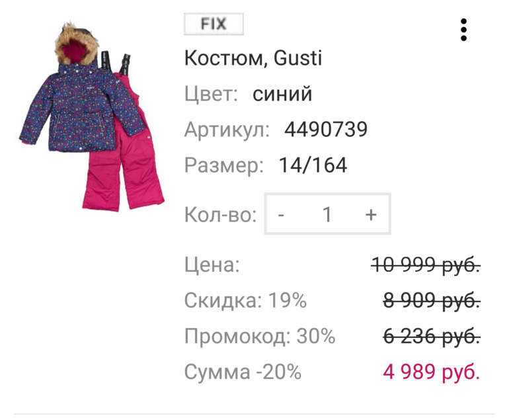The height and width of the screenshot is (420, 509).
Task: Click the Цвет label
Action: (211, 94)
